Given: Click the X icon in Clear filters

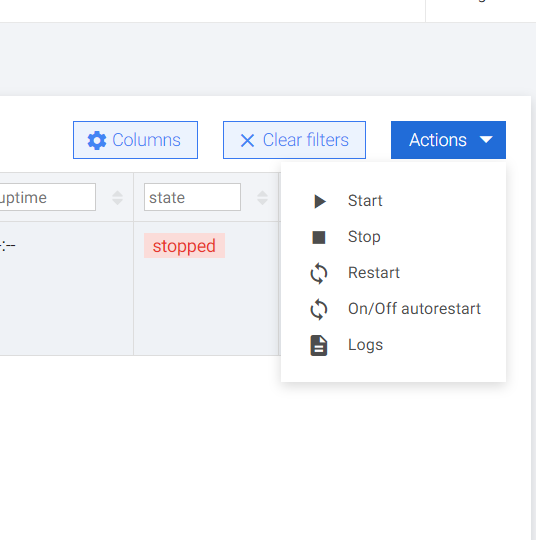Looking at the screenshot, I should point(247,141).
